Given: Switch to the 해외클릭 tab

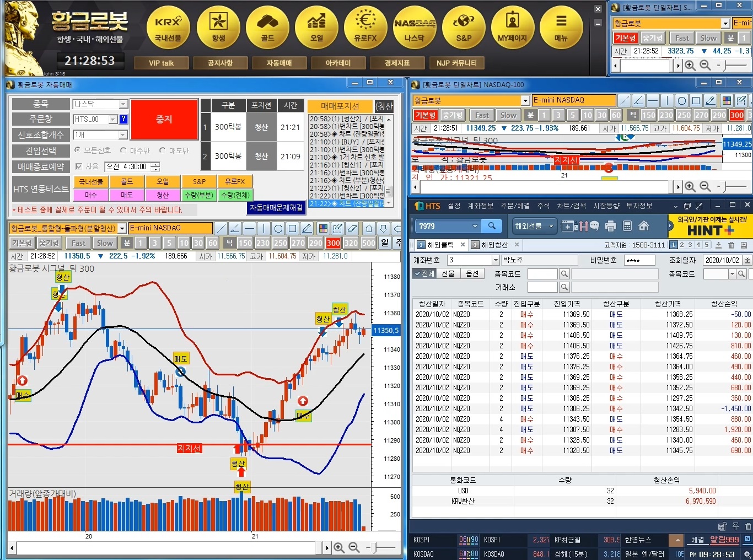Looking at the screenshot, I should click(x=440, y=245).
